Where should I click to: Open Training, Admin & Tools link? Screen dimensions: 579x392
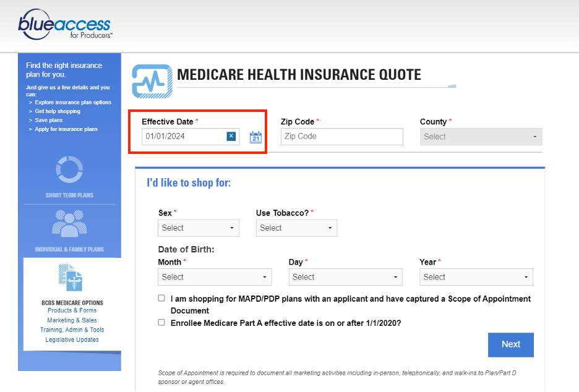pos(72,330)
